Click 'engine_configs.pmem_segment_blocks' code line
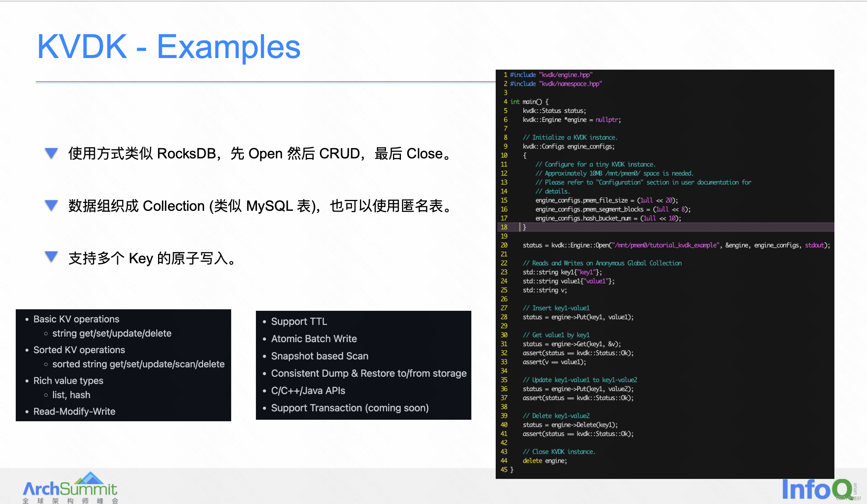The height and width of the screenshot is (504, 867). (613, 209)
